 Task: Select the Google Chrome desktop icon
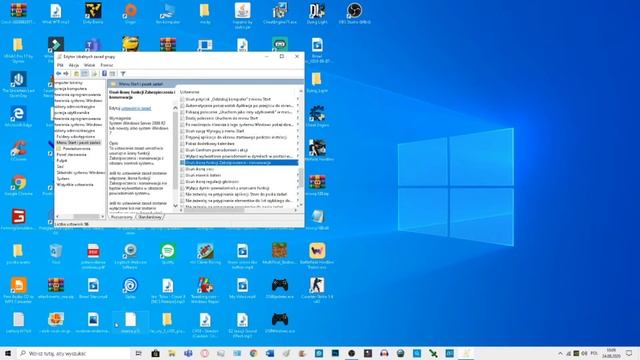pyautogui.click(x=18, y=186)
